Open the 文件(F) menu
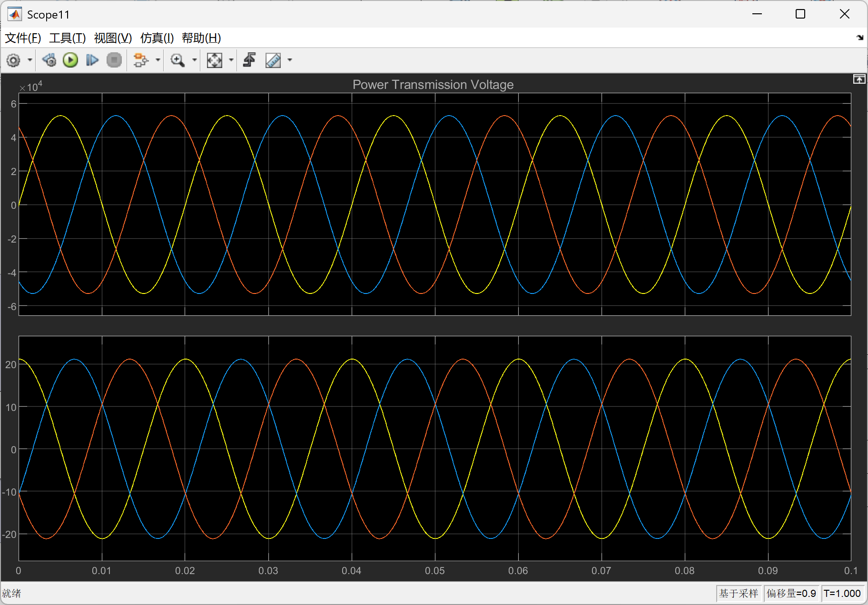Viewport: 868px width, 605px height. [23, 38]
